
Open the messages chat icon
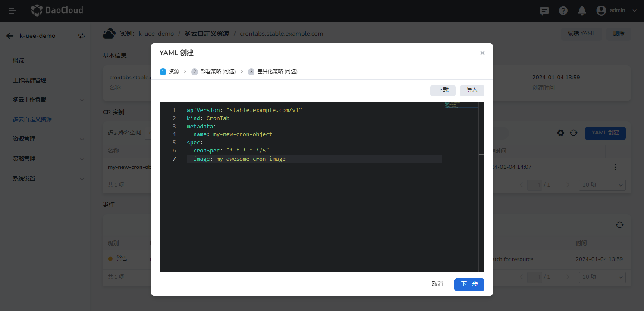pos(545,11)
